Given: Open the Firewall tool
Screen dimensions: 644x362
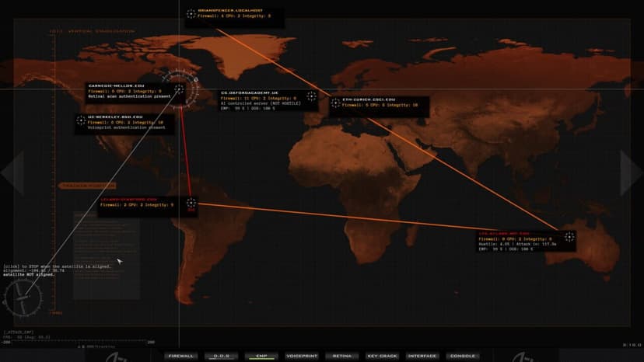Looking at the screenshot, I should pyautogui.click(x=180, y=356).
